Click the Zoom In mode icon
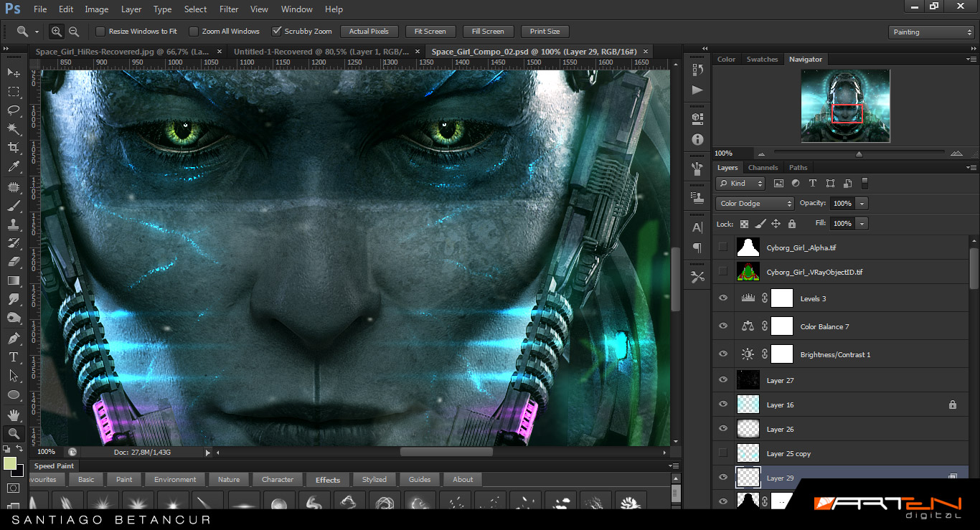980x530 pixels. (57, 32)
